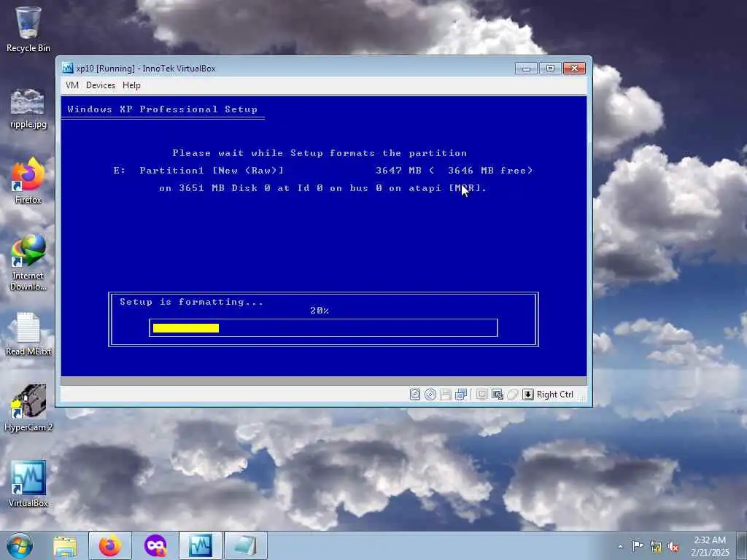Click the Show desktop button at the taskbar end
This screenshot has height=560, width=747.
point(743,545)
